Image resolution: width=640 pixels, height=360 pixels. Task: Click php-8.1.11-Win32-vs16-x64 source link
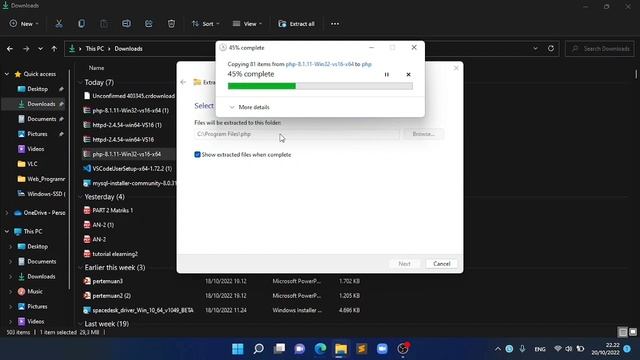tap(320, 64)
